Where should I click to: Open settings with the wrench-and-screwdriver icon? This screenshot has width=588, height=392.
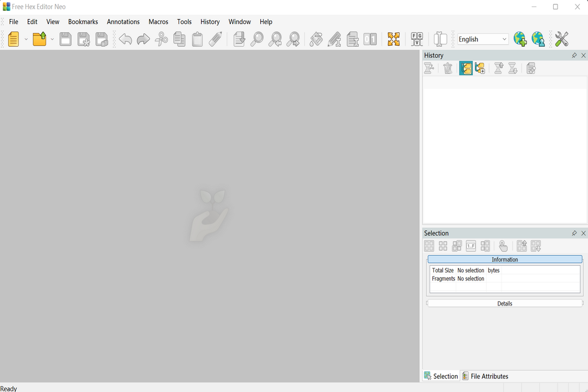coord(561,39)
